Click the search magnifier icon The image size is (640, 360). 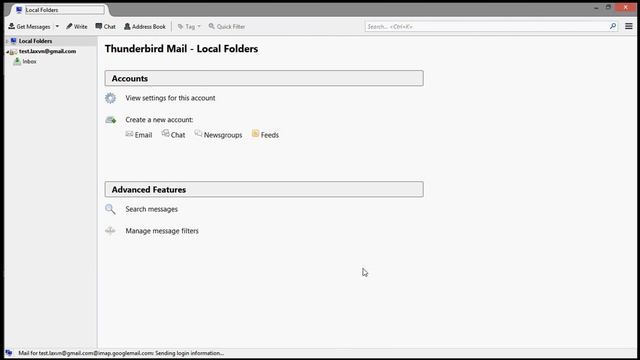(x=613, y=26)
